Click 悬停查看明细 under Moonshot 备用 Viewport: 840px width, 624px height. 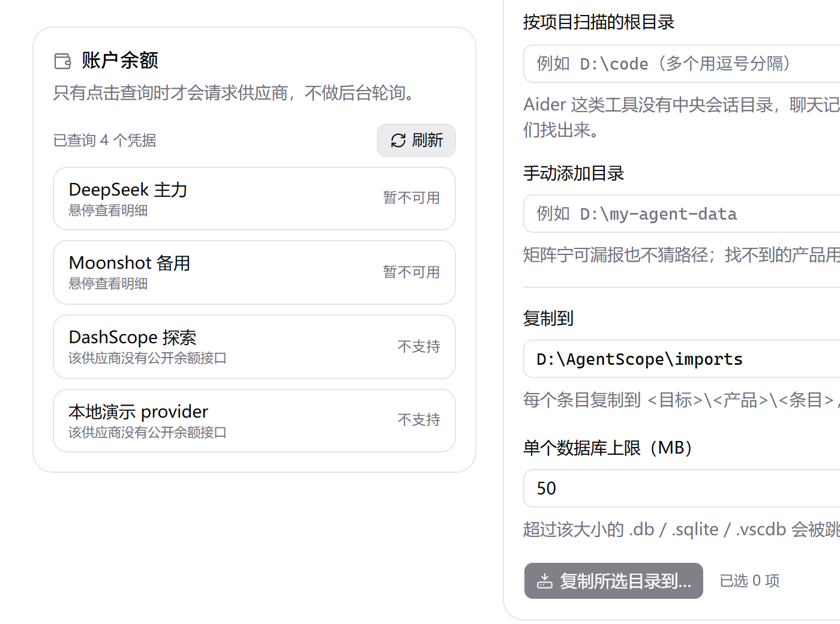tap(108, 284)
